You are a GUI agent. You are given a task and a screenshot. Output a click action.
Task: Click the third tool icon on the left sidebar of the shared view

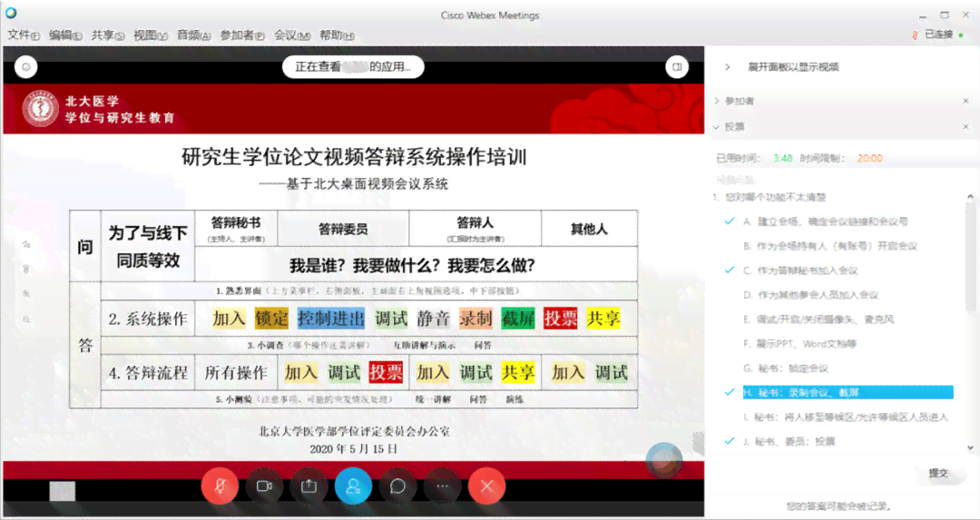tap(26, 294)
